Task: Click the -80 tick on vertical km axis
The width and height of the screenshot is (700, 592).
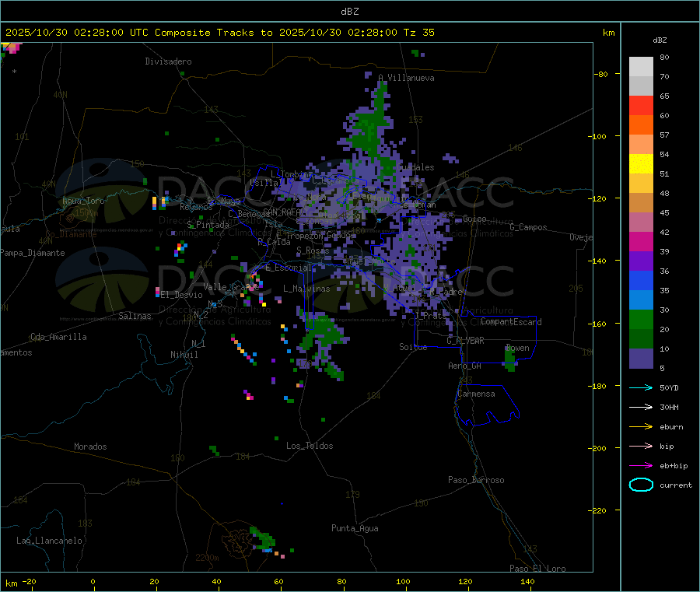Action: (602, 74)
